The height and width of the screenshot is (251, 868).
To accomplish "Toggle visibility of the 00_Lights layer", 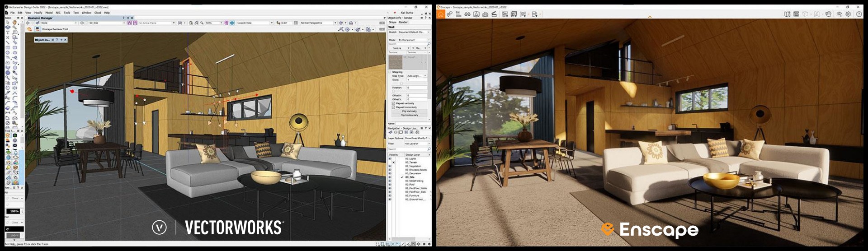I will [x=390, y=159].
